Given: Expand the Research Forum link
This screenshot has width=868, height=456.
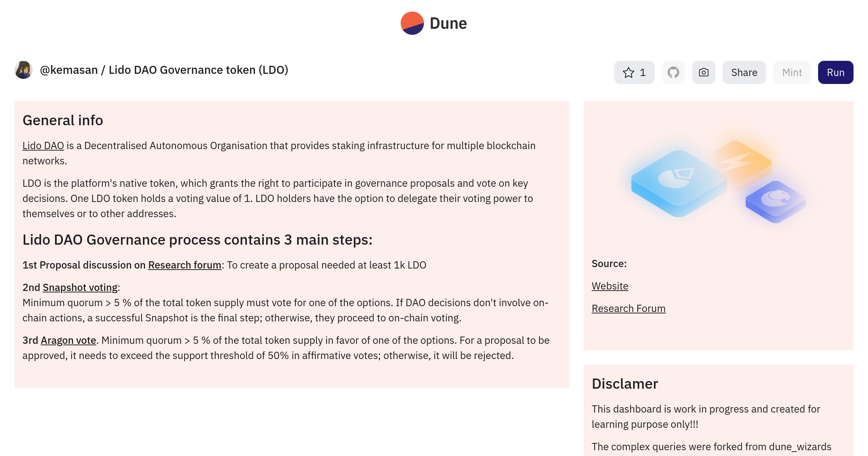Looking at the screenshot, I should (x=628, y=308).
